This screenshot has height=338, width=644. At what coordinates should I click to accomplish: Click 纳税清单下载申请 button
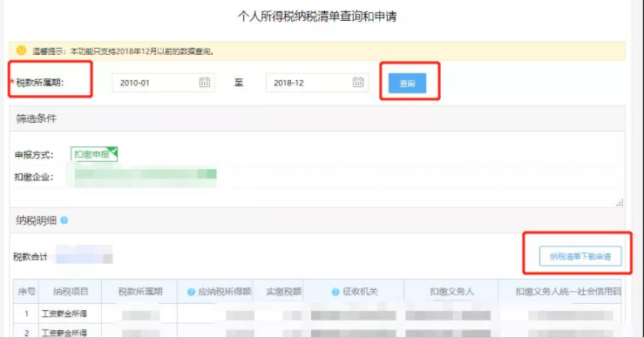point(580,256)
